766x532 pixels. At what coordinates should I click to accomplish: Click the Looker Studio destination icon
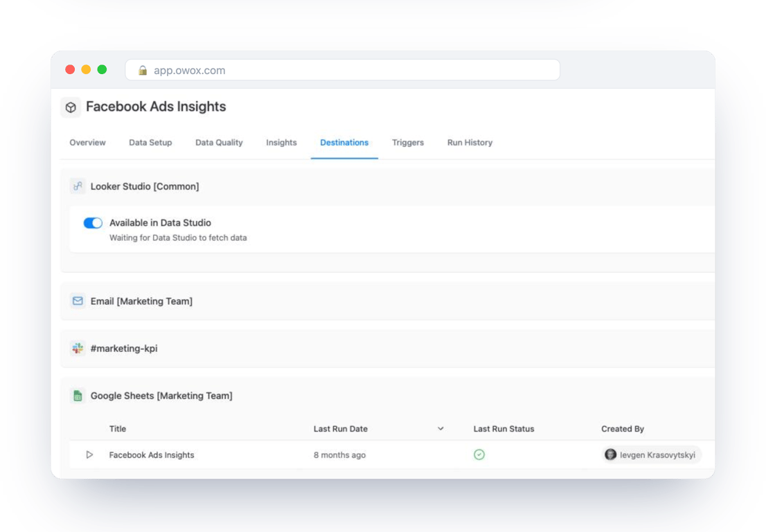point(78,186)
